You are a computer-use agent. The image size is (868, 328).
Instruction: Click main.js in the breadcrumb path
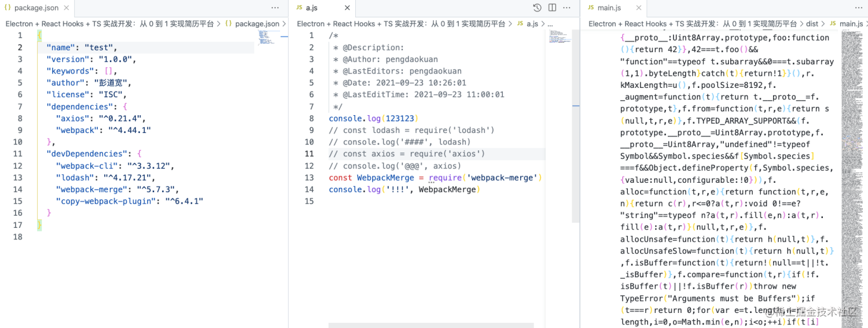click(x=851, y=24)
